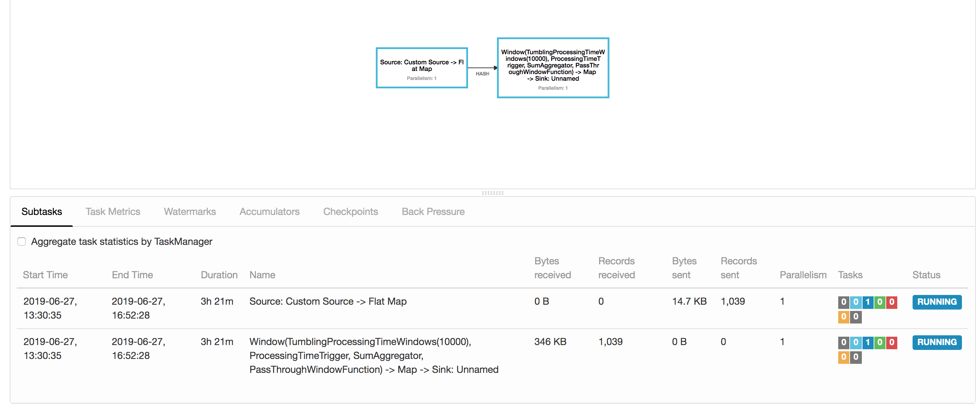
Task: Click the green finished-tasks badge in second row
Action: coord(880,343)
